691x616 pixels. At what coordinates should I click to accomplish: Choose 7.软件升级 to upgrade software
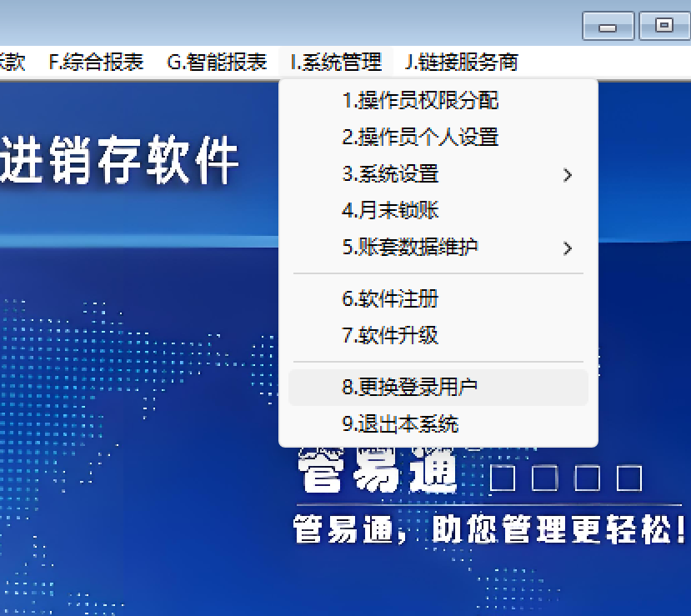pos(390,336)
